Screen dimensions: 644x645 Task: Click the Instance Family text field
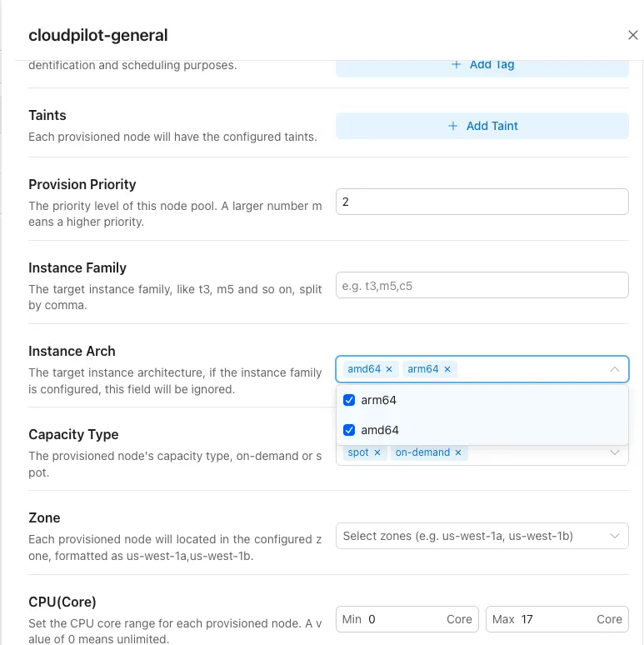pos(482,285)
